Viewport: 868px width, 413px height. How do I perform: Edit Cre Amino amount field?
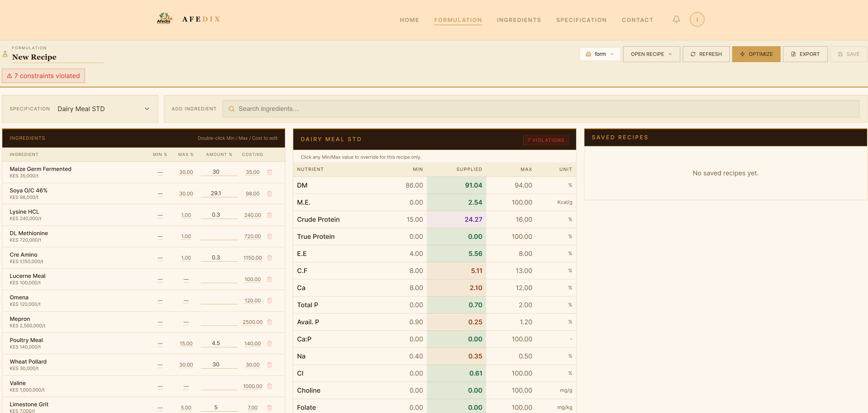click(219, 257)
